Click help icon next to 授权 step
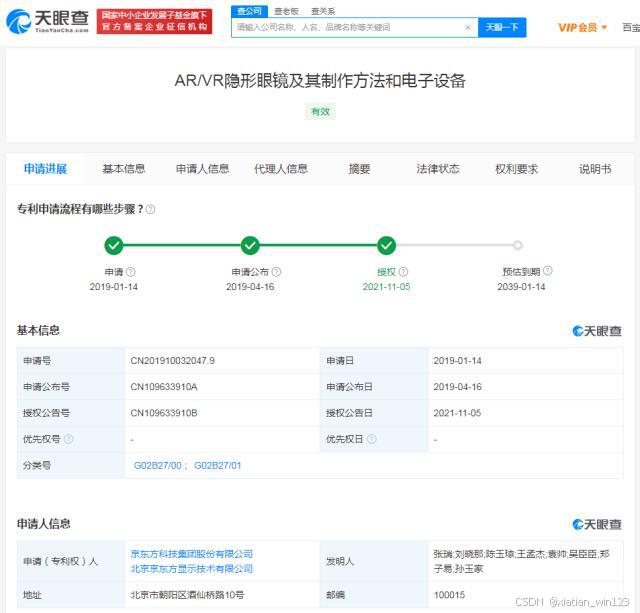 [x=403, y=271]
